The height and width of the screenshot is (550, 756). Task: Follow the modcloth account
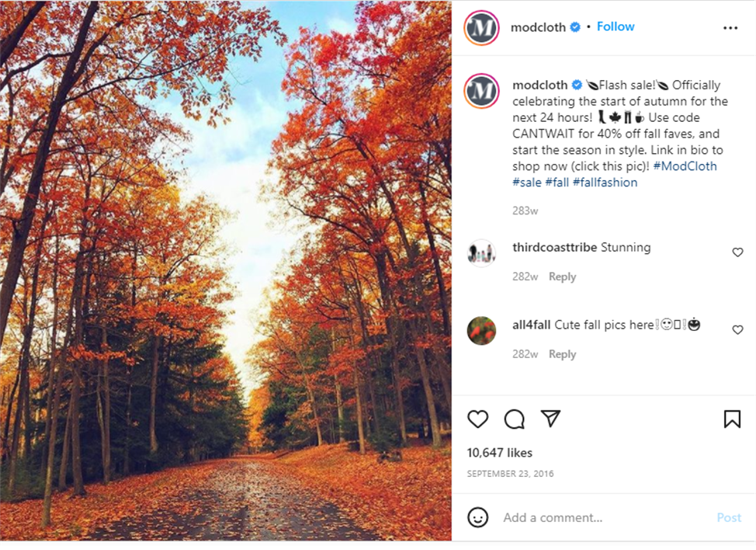click(x=616, y=26)
